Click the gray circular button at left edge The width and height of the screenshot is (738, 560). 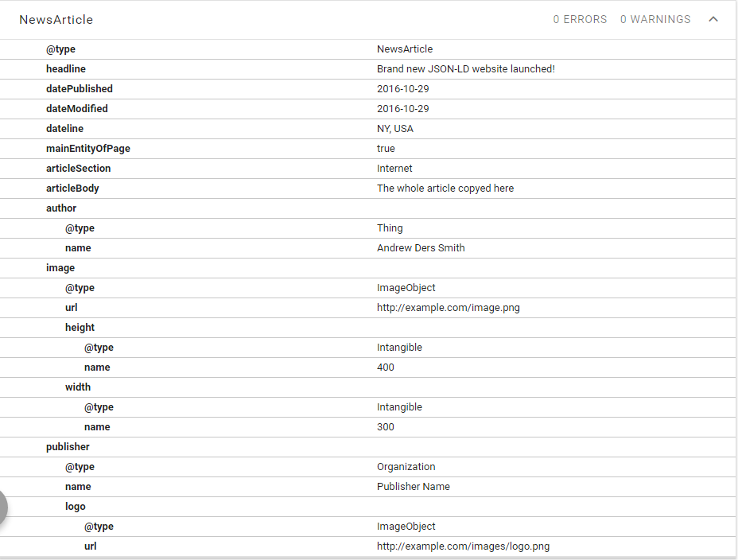pos(3,507)
